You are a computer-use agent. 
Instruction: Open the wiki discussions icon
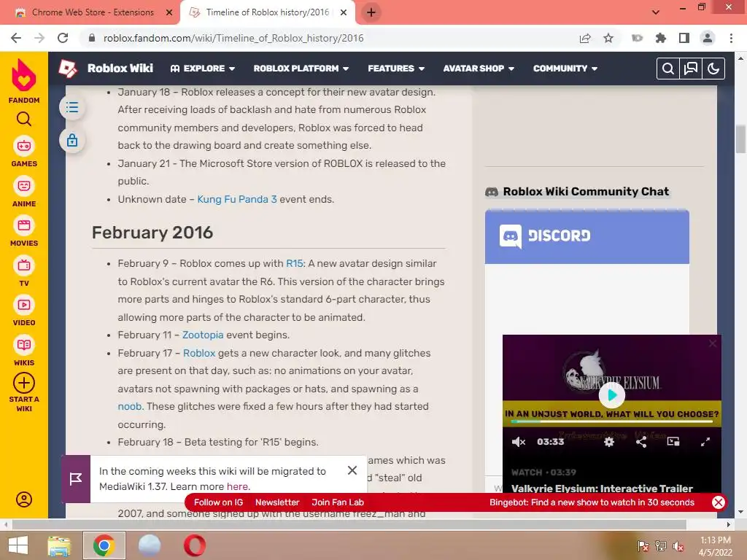(x=690, y=69)
